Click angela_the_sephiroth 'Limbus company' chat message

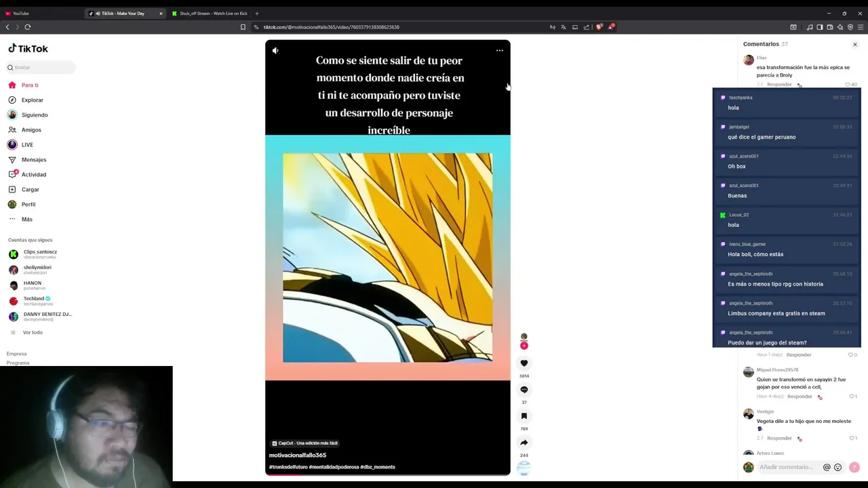pyautogui.click(x=787, y=308)
